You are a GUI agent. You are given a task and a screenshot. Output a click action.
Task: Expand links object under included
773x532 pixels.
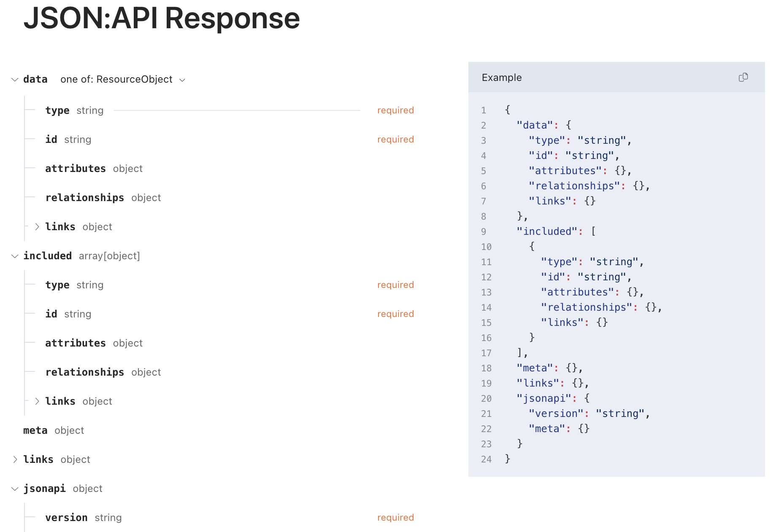[x=37, y=401]
